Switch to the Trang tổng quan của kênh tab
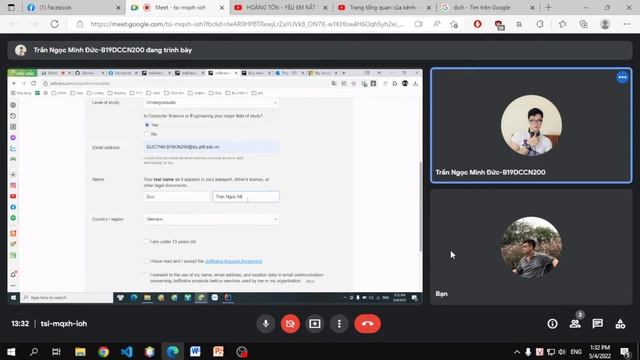 pyautogui.click(x=384, y=7)
